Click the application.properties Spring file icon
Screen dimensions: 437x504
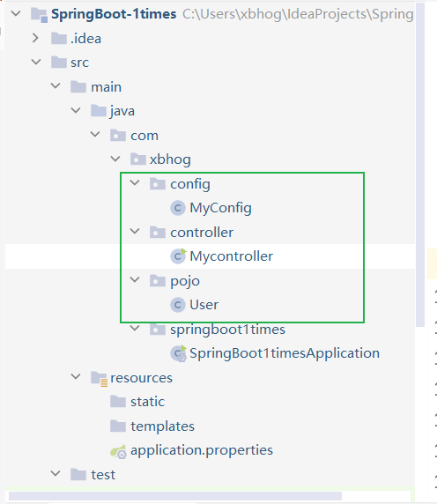(x=118, y=451)
